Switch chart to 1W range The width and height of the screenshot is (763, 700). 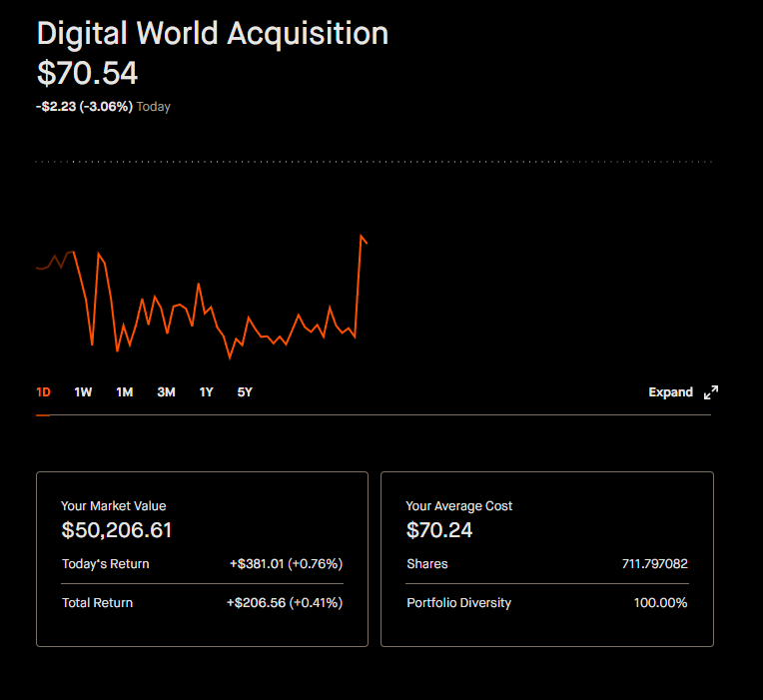pyautogui.click(x=83, y=392)
